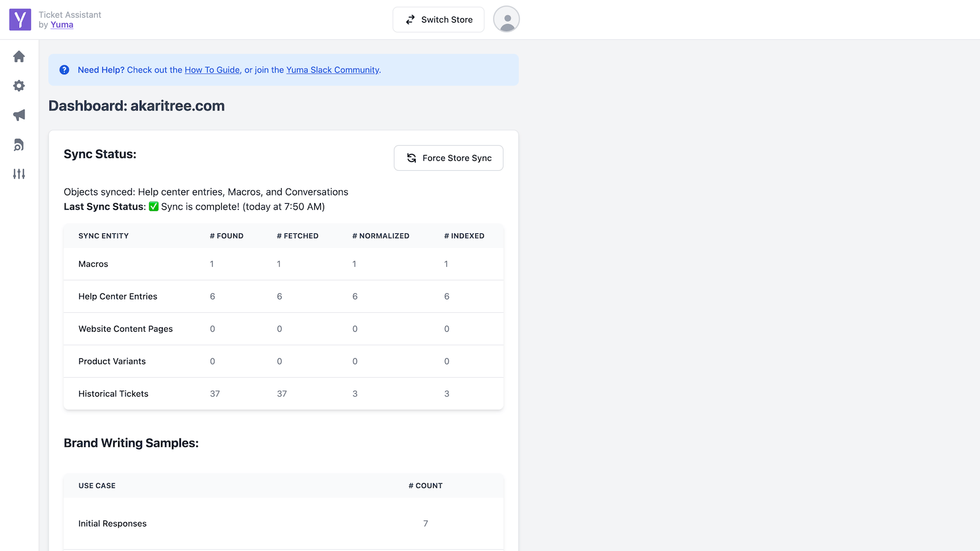The image size is (980, 551).
Task: Click the Switch Store button
Action: point(439,20)
